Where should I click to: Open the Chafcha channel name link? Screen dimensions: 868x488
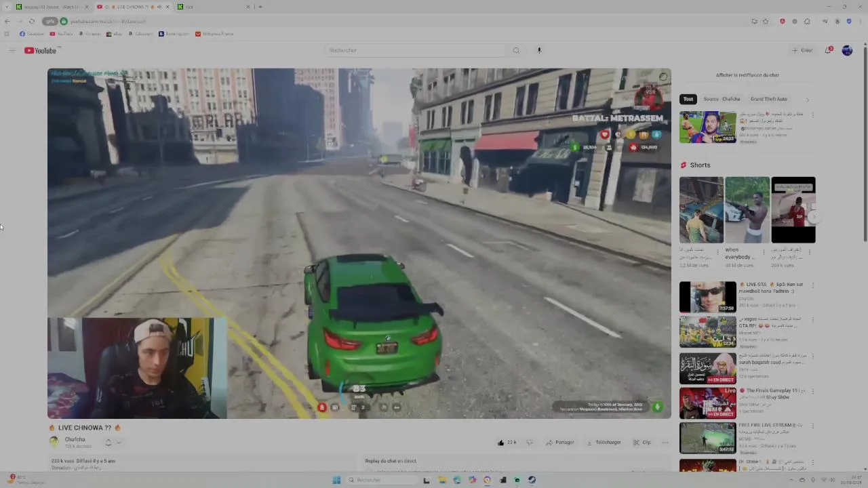[75, 439]
